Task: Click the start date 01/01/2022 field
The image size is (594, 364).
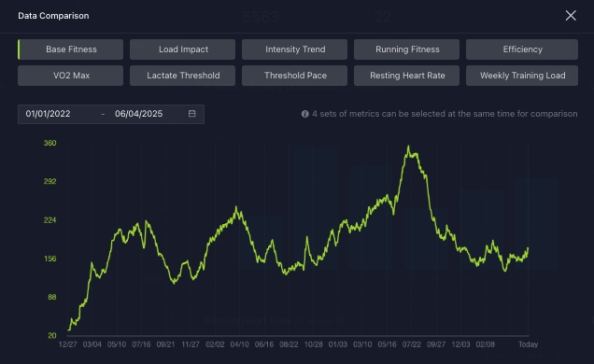Action: click(49, 114)
